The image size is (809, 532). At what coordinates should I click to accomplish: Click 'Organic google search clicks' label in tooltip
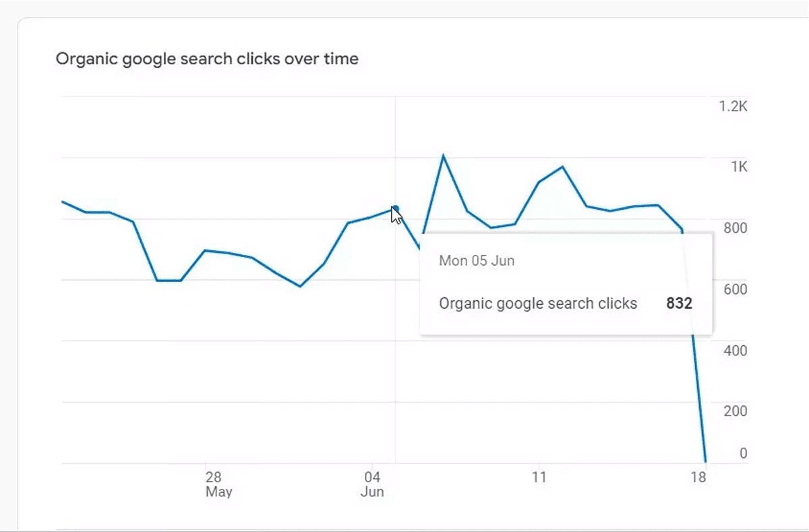tap(538, 303)
